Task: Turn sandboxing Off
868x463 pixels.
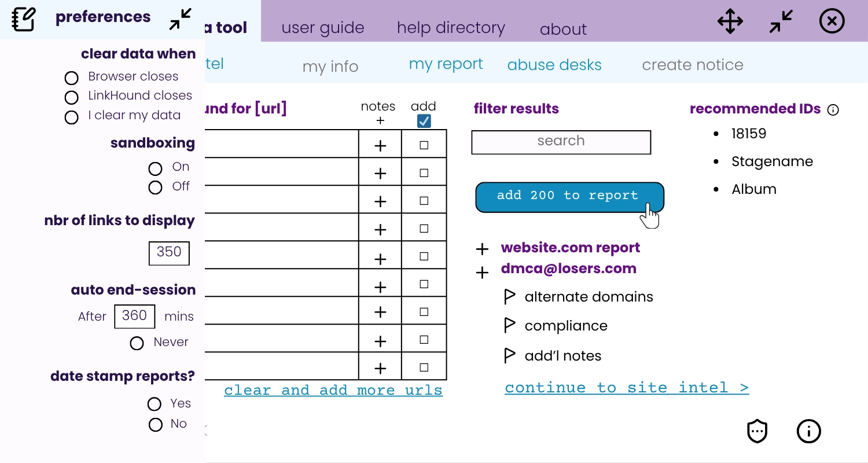Action: click(155, 188)
